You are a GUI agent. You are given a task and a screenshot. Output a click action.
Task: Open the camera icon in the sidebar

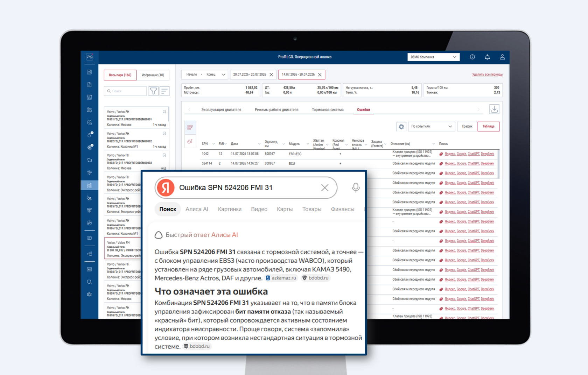click(90, 211)
